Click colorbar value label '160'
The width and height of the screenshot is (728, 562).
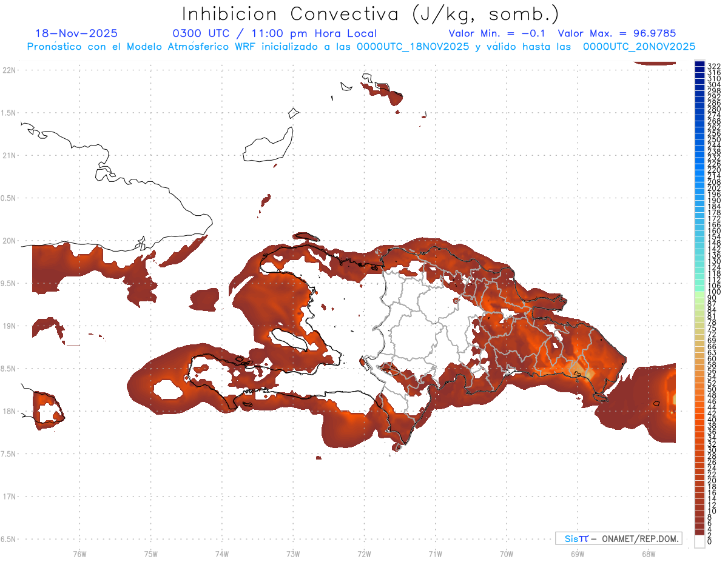point(714,231)
